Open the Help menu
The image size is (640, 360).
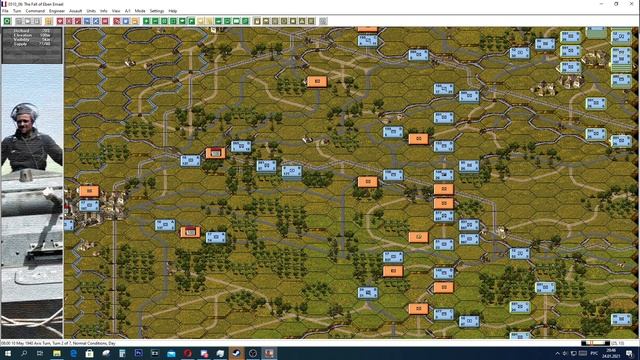(x=173, y=11)
